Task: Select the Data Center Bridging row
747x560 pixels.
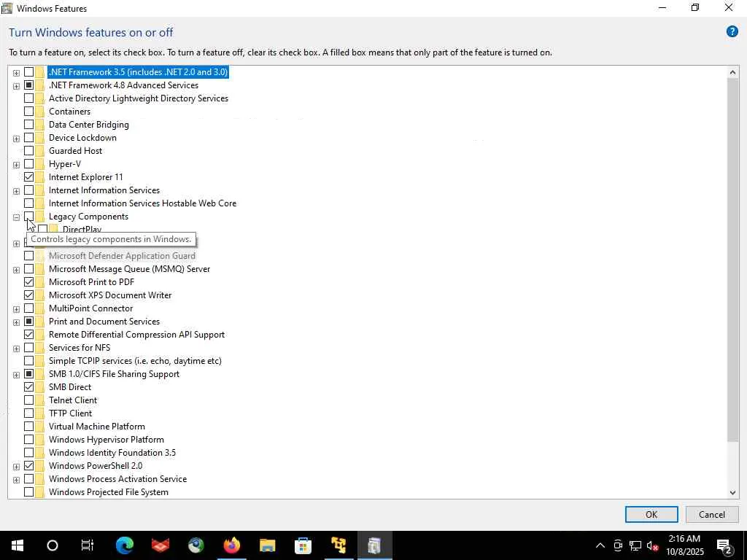Action: [x=88, y=124]
